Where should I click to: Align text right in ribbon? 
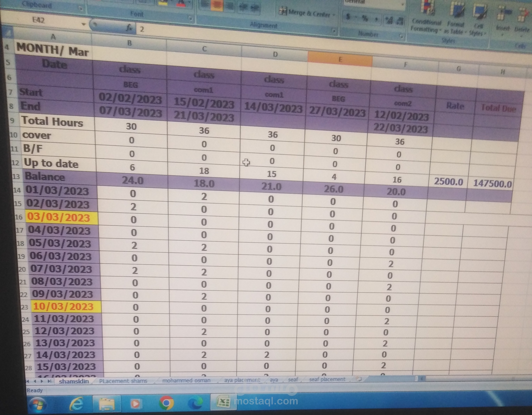(230, 6)
